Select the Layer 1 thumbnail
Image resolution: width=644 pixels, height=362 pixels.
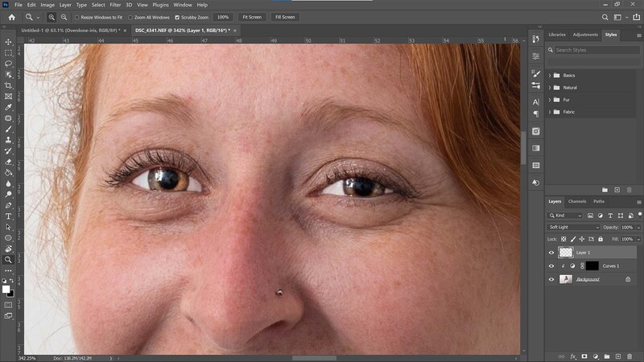pyautogui.click(x=566, y=253)
